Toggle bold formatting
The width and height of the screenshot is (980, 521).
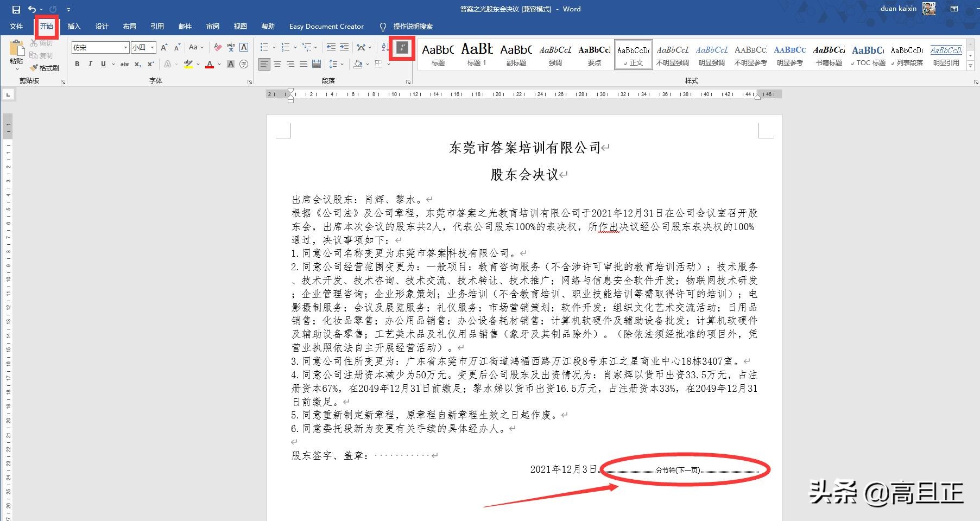click(77, 63)
